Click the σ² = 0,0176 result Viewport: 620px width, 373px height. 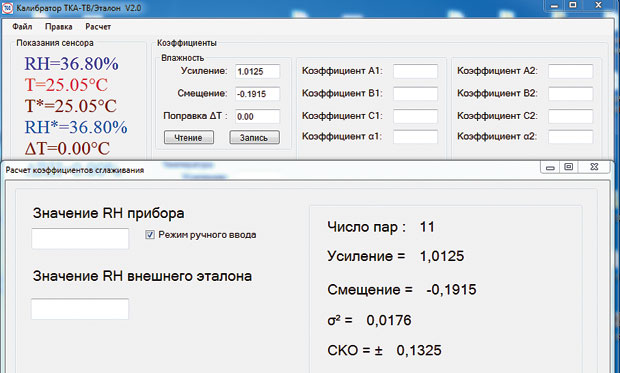pos(369,320)
